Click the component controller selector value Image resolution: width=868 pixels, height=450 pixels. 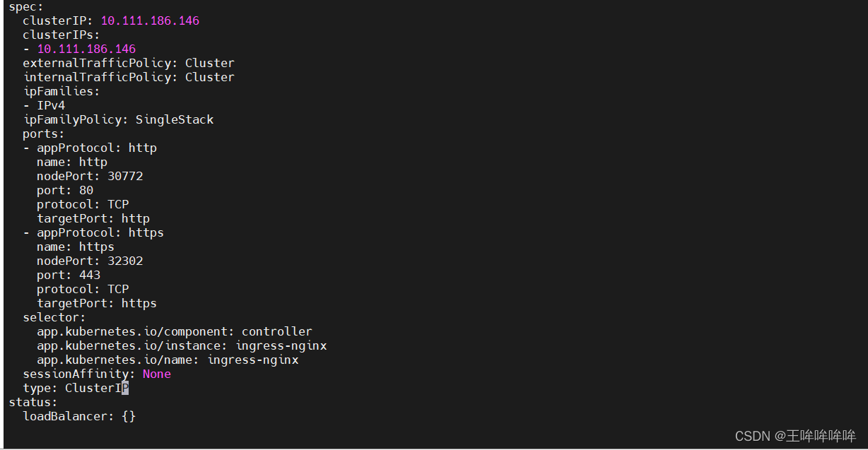pos(276,331)
